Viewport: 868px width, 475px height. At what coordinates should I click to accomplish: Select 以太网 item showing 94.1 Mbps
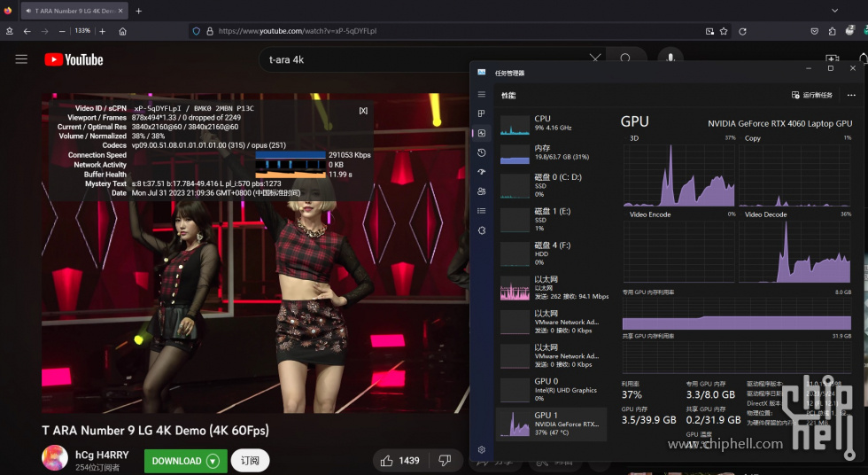[x=551, y=288]
